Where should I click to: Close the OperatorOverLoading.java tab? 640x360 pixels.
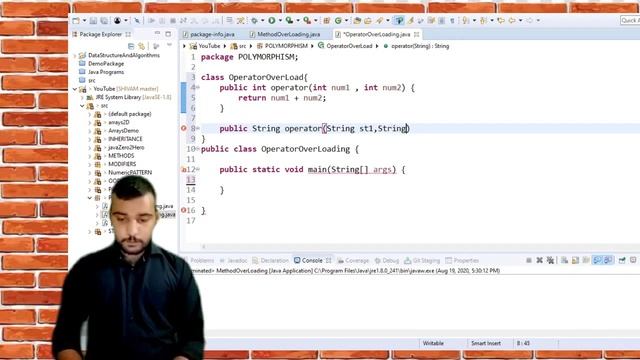pos(416,34)
